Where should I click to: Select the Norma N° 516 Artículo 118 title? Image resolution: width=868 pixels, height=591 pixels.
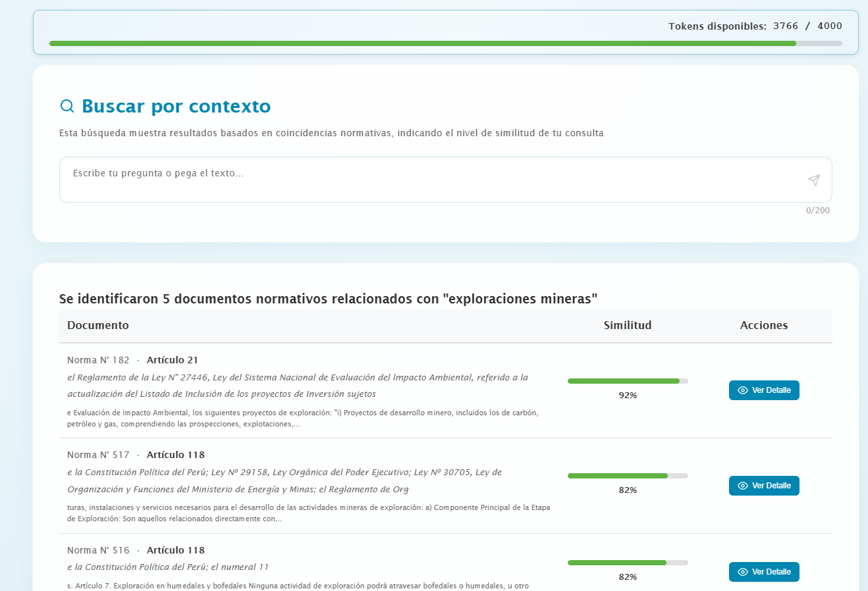point(136,550)
